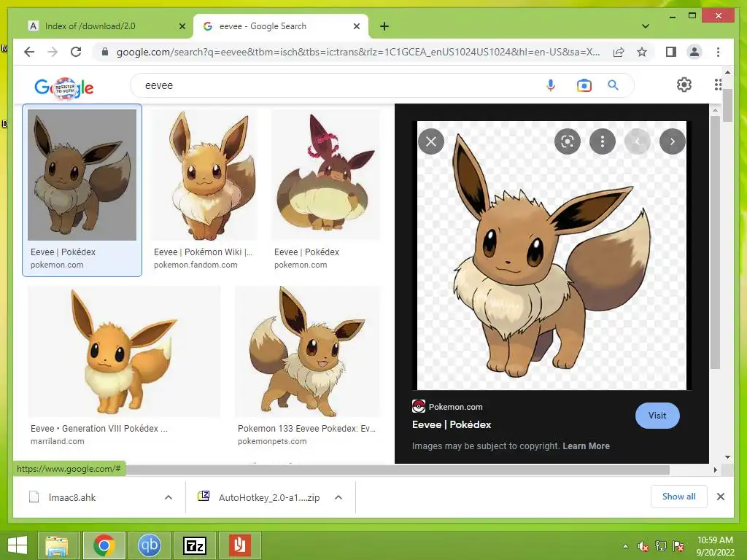Reload the Google search page
The width and height of the screenshot is (747, 560).
76,52
